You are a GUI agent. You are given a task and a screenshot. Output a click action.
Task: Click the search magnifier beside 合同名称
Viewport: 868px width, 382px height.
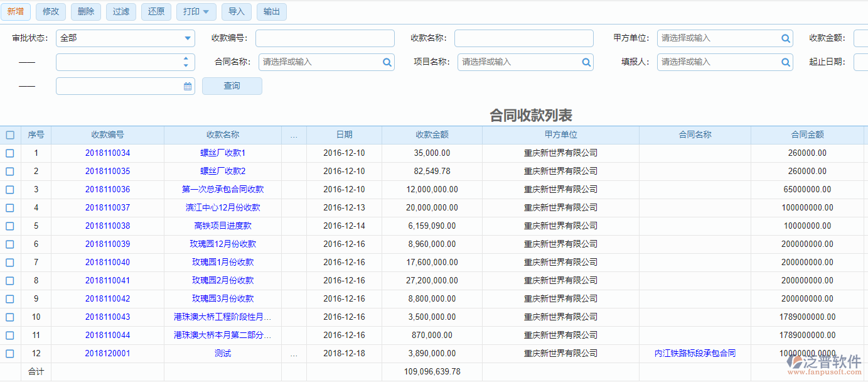(x=386, y=62)
